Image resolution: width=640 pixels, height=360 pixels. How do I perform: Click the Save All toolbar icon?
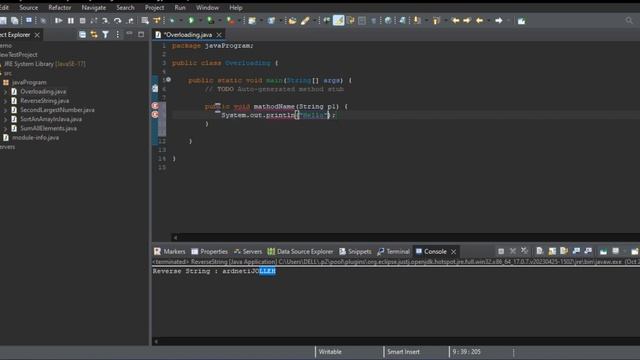pyautogui.click(x=15, y=20)
